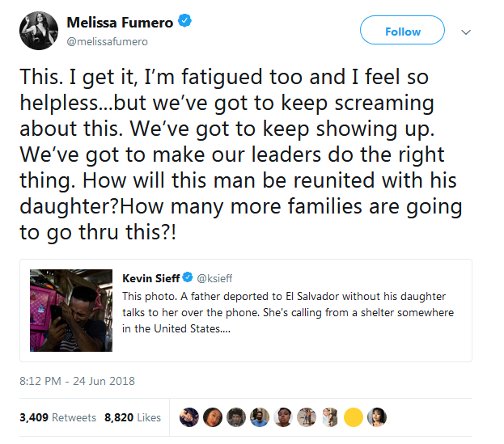Viewport: 504px width, 444px height.
Task: Open the fifth liker avatar in the row
Action: coord(282,417)
